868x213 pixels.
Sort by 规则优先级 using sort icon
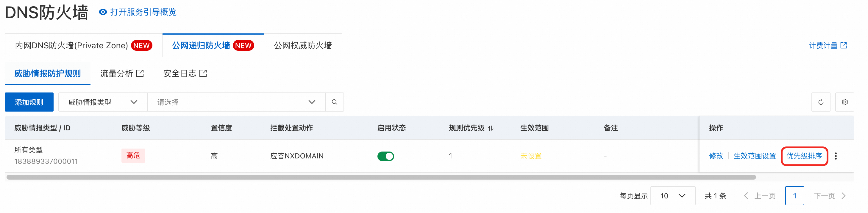[491, 128]
